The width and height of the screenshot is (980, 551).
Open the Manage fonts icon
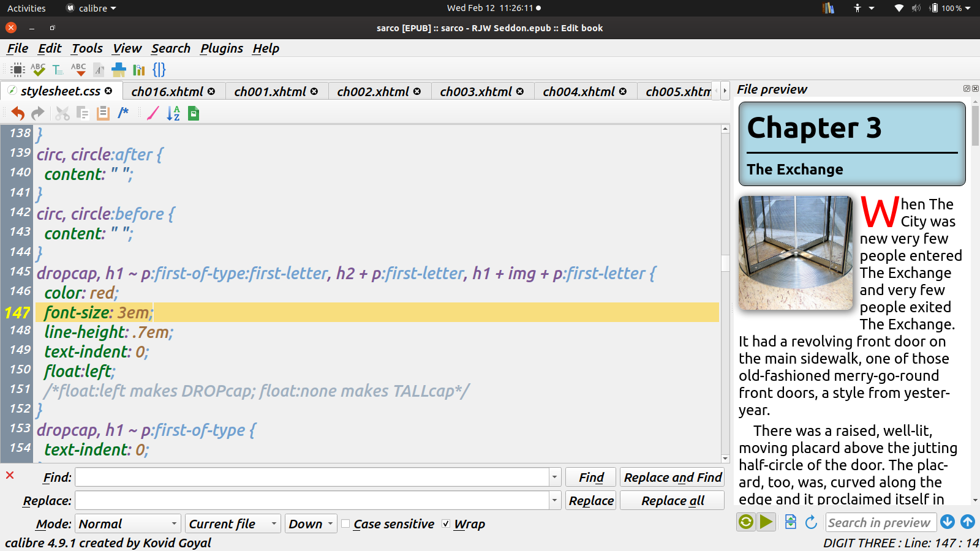click(x=99, y=70)
